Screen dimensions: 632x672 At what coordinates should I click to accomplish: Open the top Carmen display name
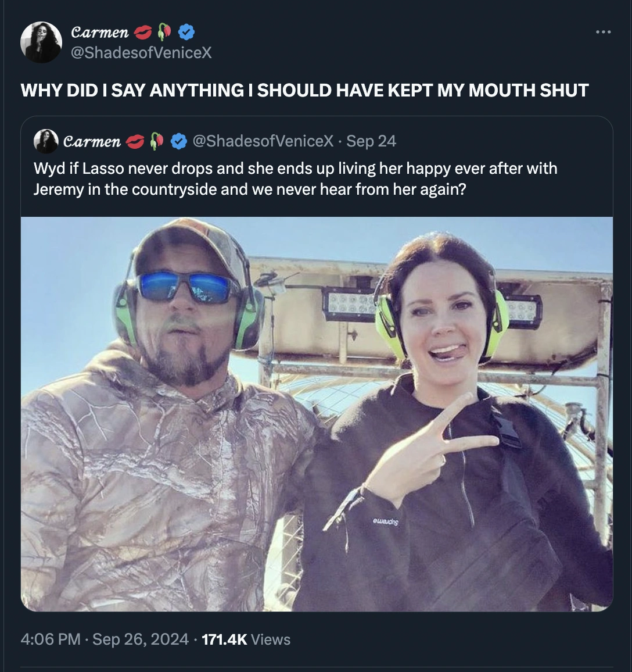[99, 32]
